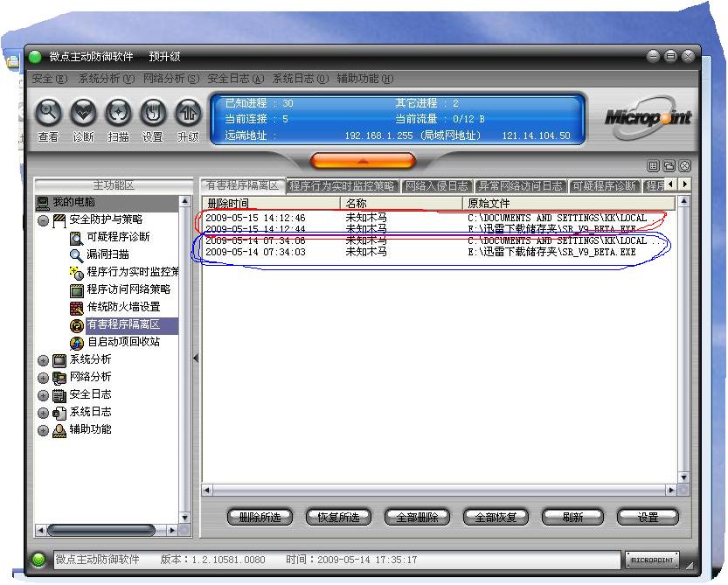Open the 系统分析(V) menu

(107, 79)
